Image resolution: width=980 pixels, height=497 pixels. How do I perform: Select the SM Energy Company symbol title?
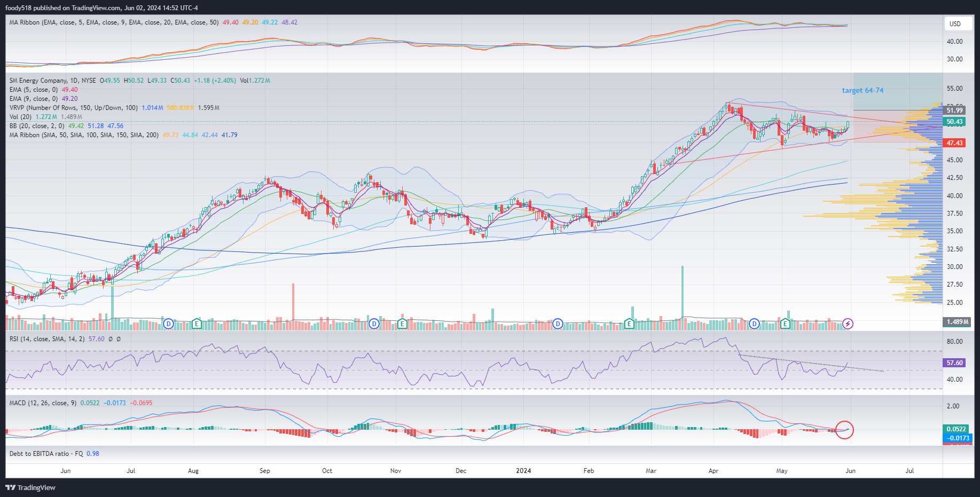pyautogui.click(x=52, y=81)
